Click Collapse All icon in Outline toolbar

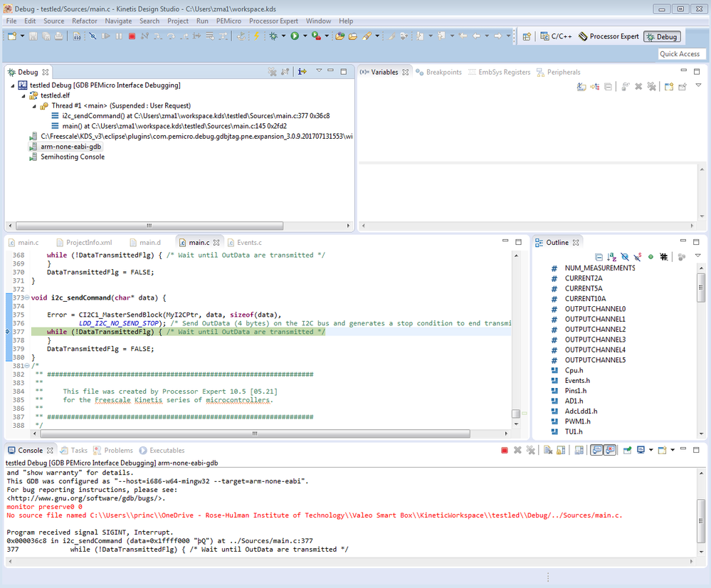[599, 257]
